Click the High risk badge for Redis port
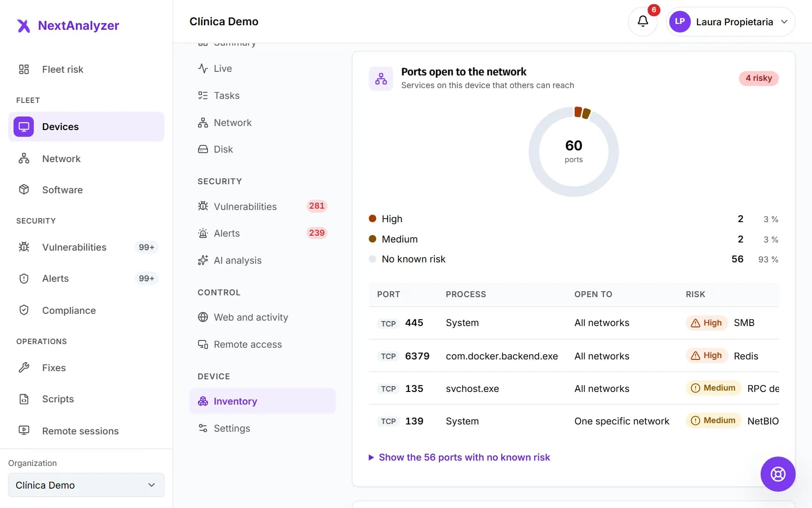This screenshot has height=508, width=812. pos(706,356)
